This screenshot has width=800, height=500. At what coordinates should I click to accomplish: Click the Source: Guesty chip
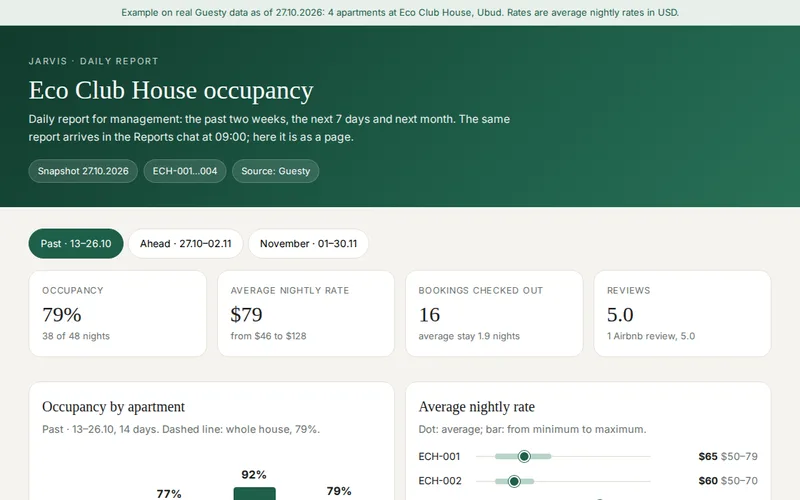[x=276, y=171]
